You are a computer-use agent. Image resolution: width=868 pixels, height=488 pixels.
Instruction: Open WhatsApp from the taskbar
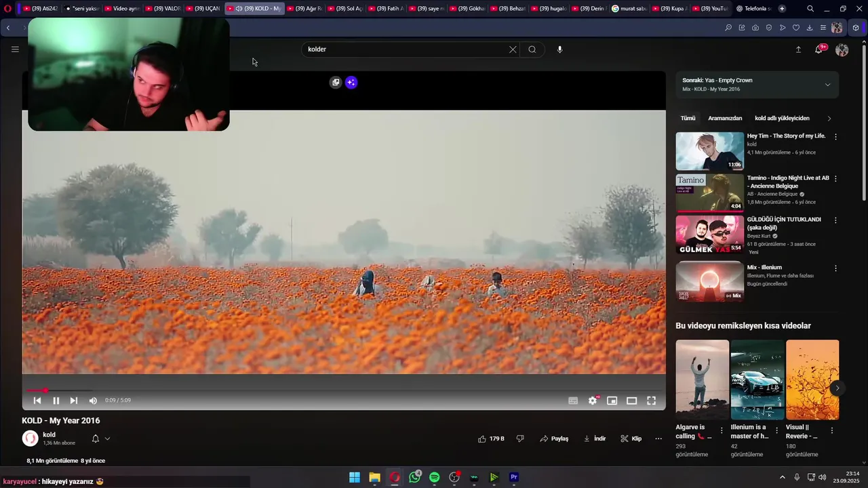pyautogui.click(x=414, y=477)
